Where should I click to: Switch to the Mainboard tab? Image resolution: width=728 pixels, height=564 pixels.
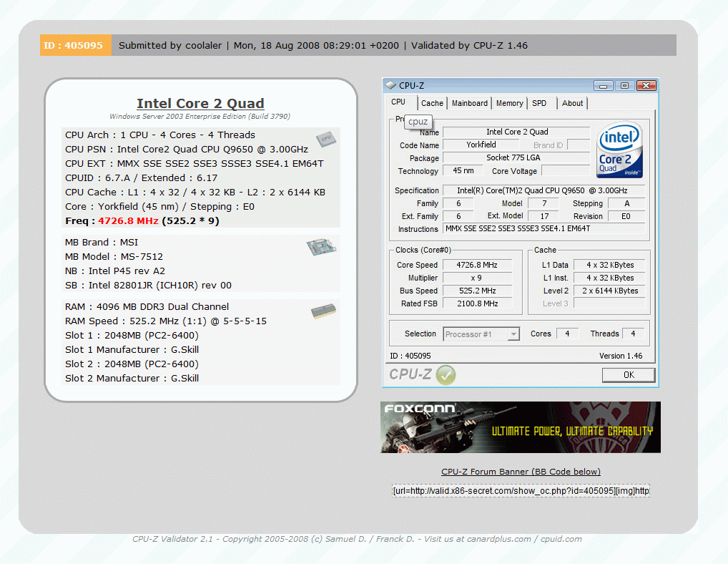click(x=469, y=103)
